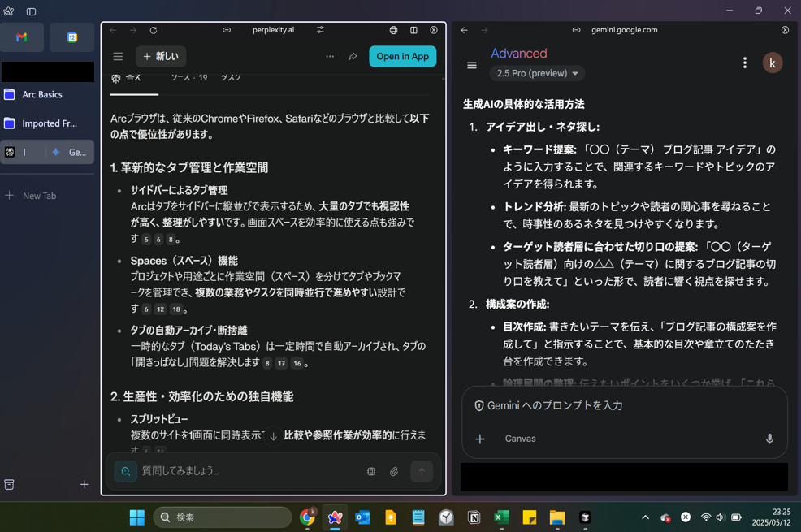Click the share arrow in Perplexity
The width and height of the screenshot is (801, 532).
tap(353, 57)
